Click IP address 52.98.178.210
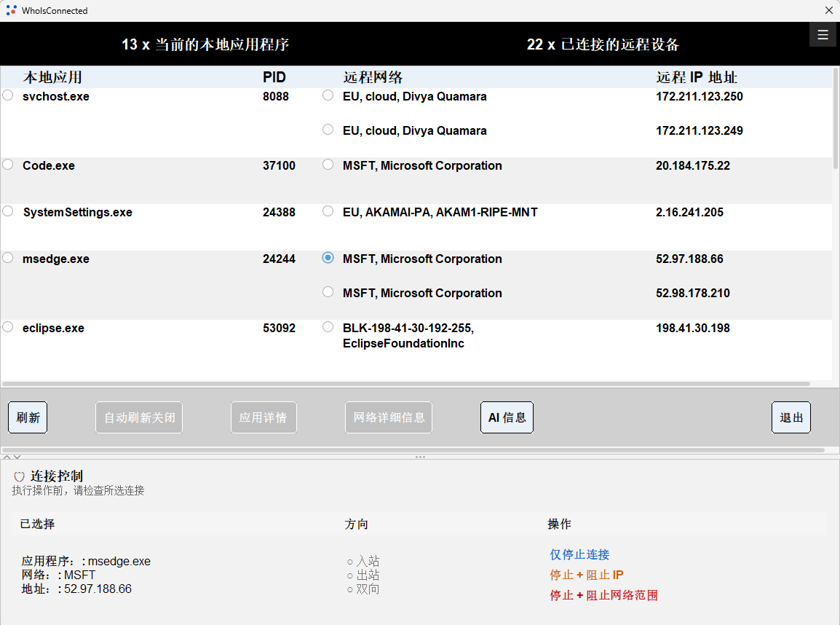Screen dimensions: 840x625 (693, 294)
